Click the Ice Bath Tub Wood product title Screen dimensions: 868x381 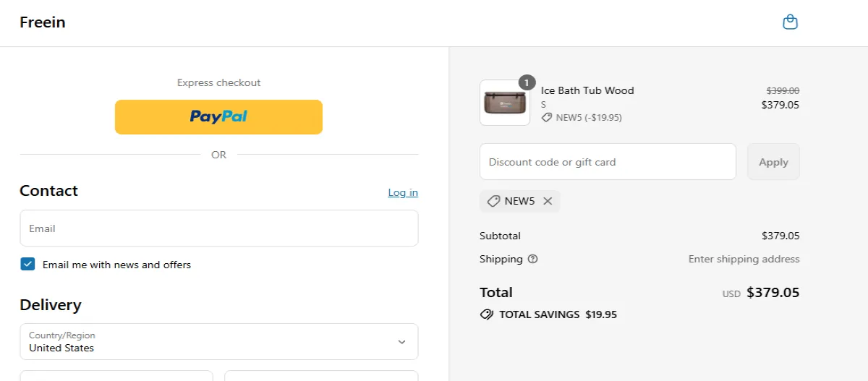pos(587,90)
